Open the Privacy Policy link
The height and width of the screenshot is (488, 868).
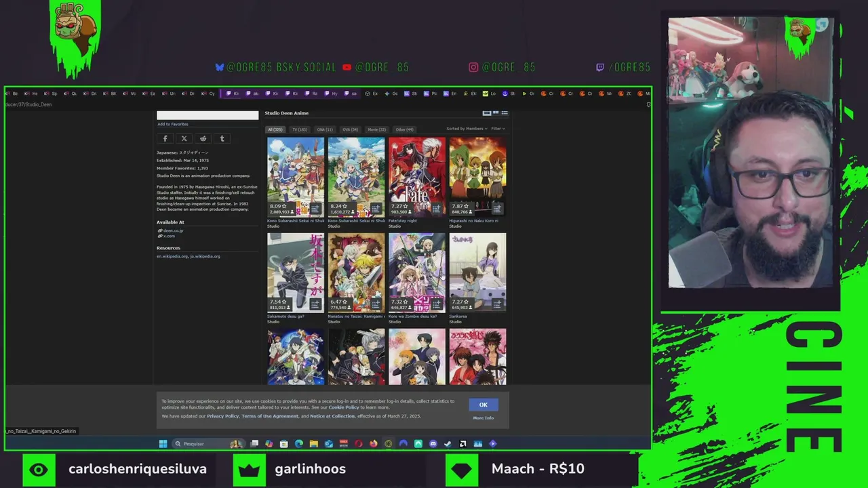pos(222,416)
